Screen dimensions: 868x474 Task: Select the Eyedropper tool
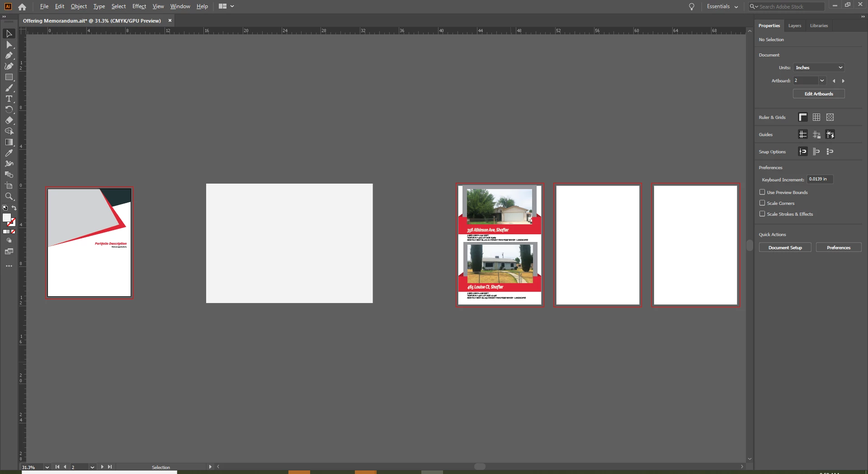point(9,153)
